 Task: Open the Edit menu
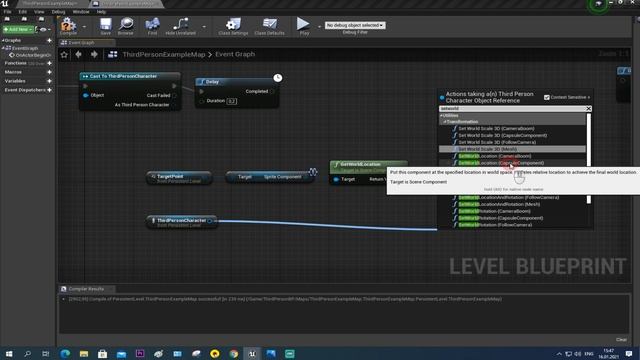tap(22, 12)
